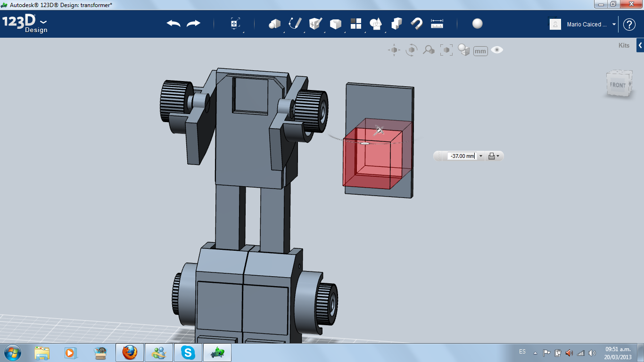Open the Grouping tools menu
This screenshot has width=644, height=362.
(376, 24)
